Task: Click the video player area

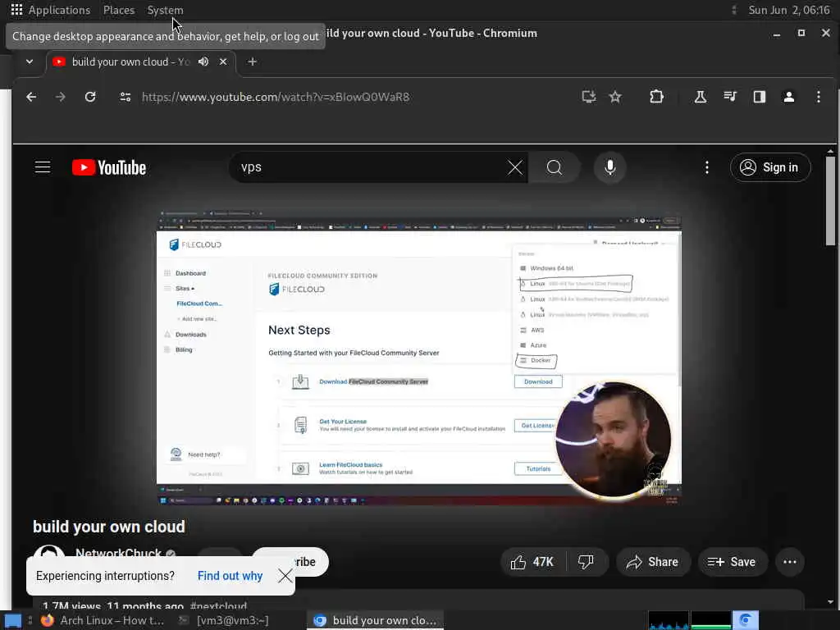Action: coord(419,358)
